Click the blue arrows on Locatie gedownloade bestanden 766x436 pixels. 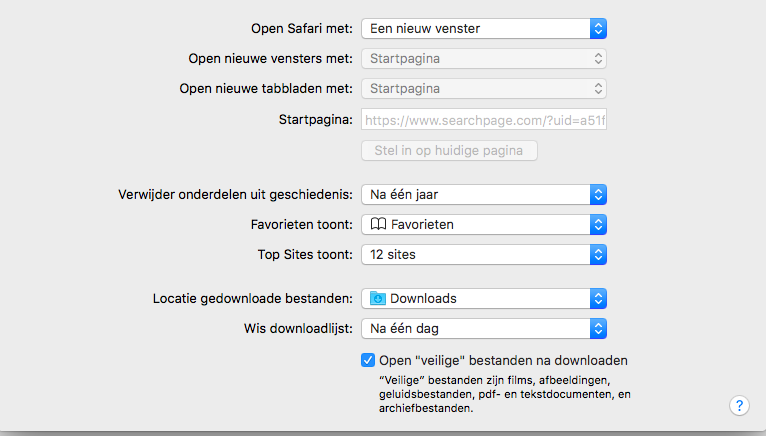pyautogui.click(x=598, y=298)
